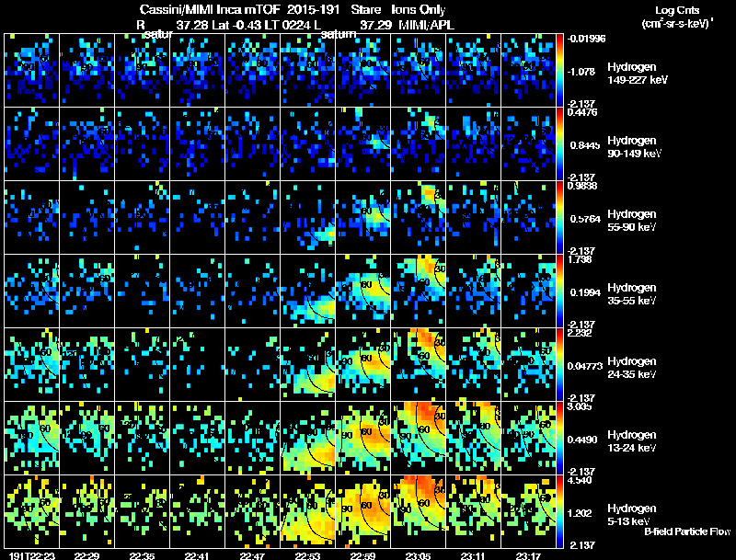The width and height of the screenshot is (736, 560).
Task: Select the 149-227 keV image panel at 22:23
Action: 32,71
